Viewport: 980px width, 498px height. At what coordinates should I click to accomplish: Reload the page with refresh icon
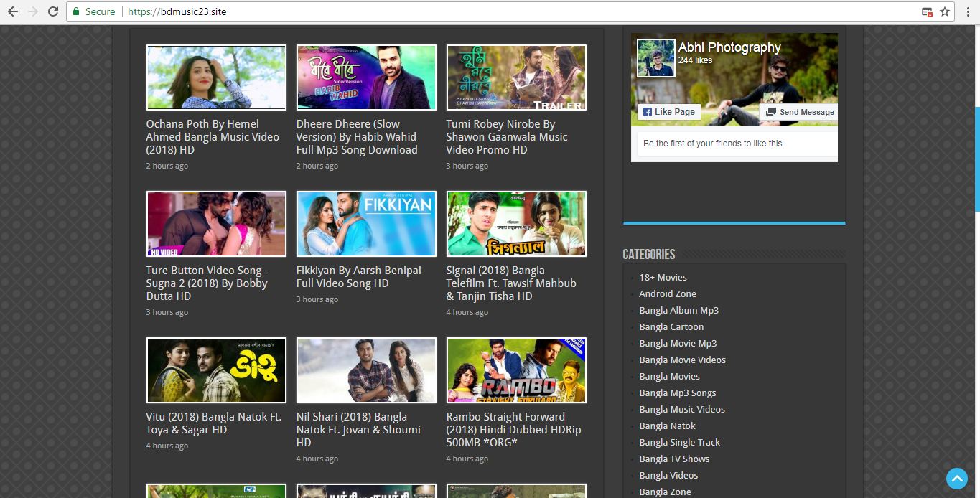click(x=53, y=11)
